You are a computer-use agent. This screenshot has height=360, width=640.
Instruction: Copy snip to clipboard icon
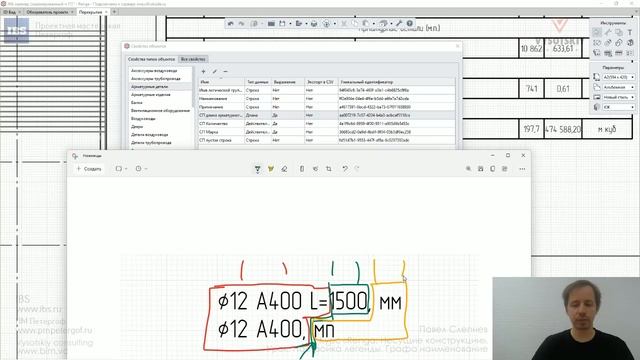pos(493,169)
